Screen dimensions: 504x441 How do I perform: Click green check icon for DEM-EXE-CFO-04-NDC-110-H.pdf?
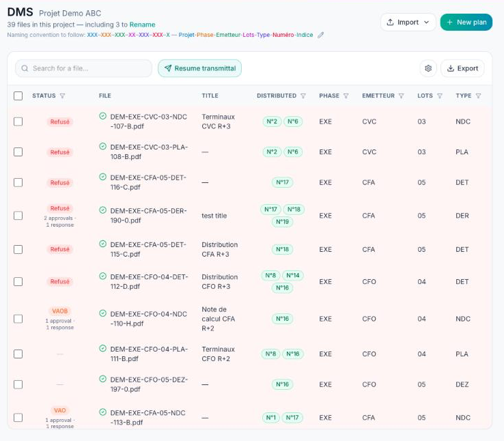(x=102, y=313)
